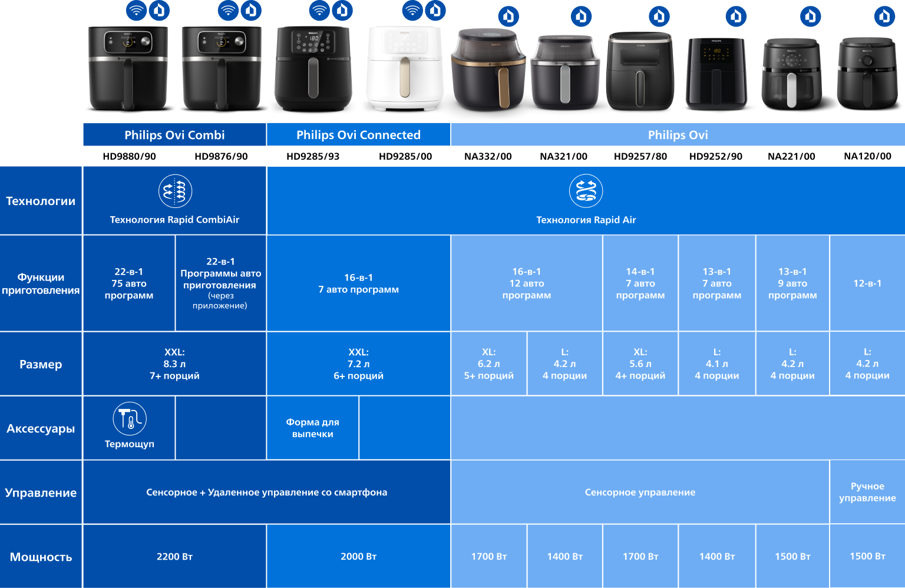Click the XL 6.2 л size cell

click(x=488, y=364)
